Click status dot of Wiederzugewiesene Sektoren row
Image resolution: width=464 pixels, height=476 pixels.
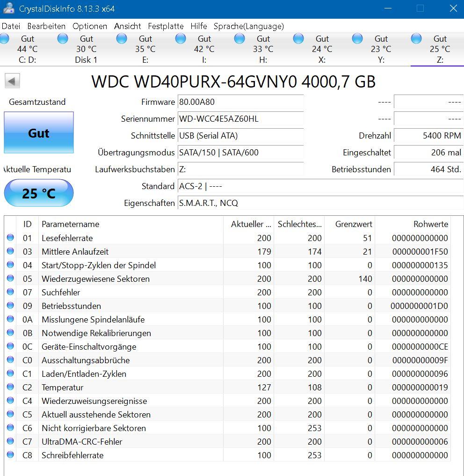(10, 278)
